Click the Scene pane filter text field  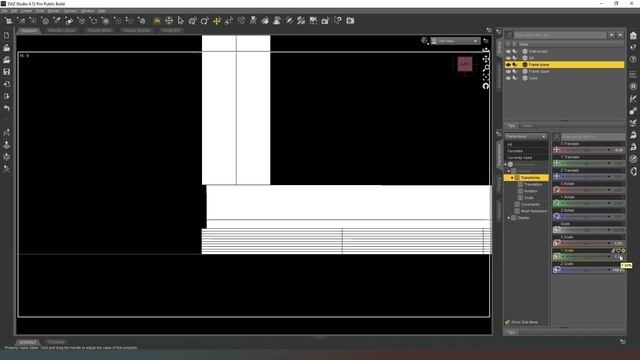point(560,35)
